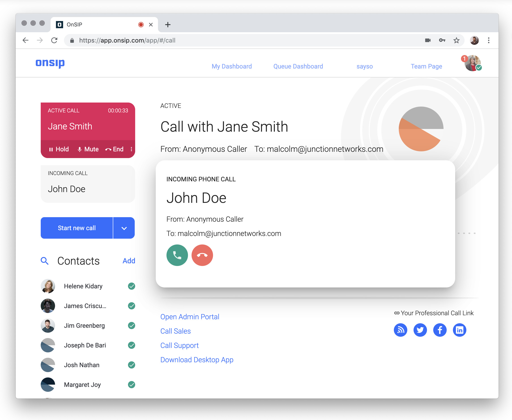Open the saved passwords key icon

pos(442,40)
